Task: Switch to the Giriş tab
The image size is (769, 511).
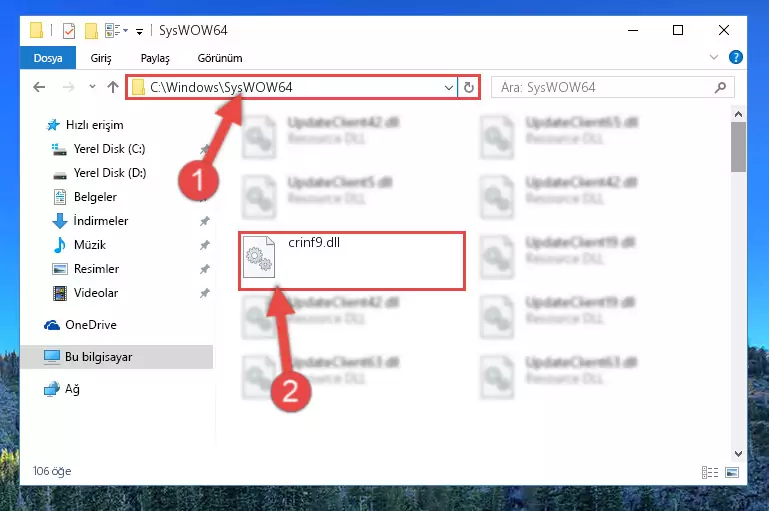Action: [101, 58]
